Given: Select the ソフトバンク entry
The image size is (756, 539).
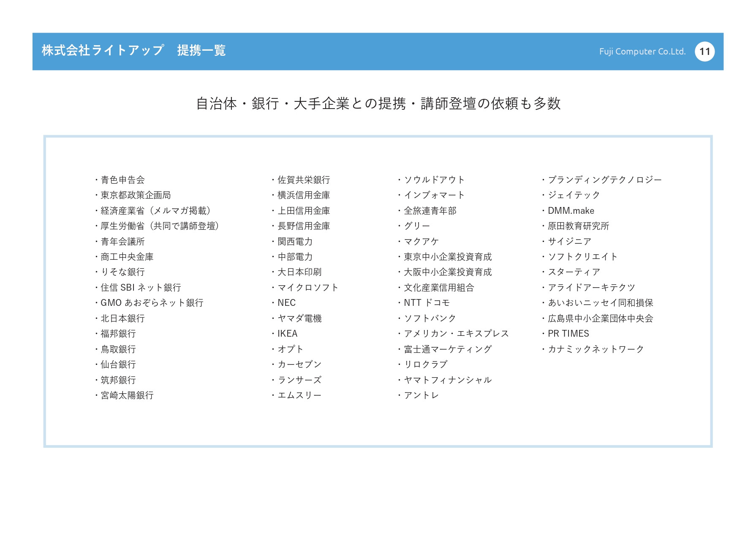Looking at the screenshot, I should (427, 318).
